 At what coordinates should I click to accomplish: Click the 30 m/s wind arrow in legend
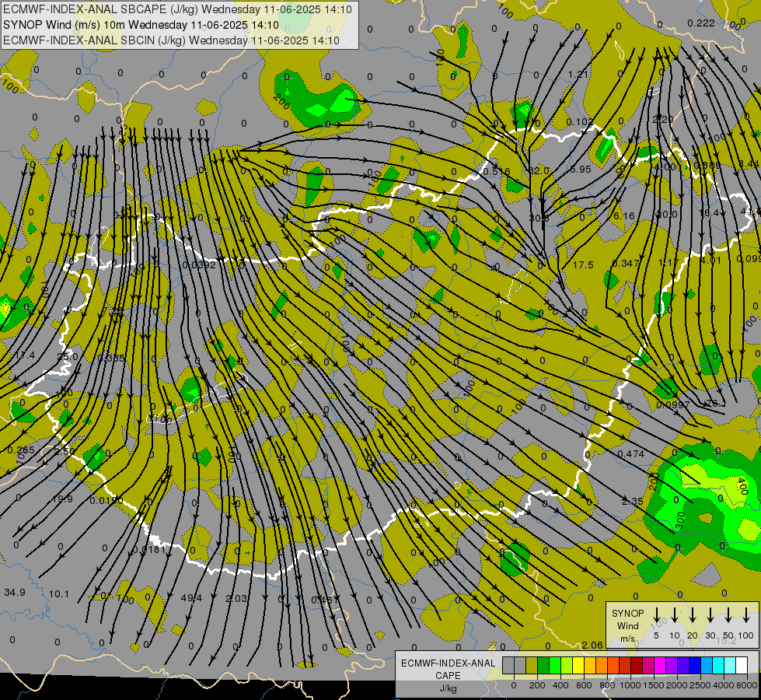(x=710, y=614)
